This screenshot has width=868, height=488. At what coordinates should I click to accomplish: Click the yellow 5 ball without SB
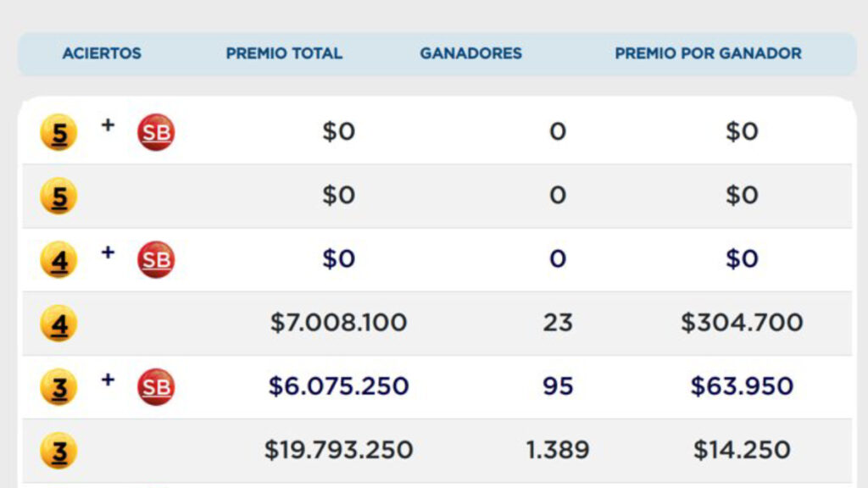pyautogui.click(x=58, y=197)
